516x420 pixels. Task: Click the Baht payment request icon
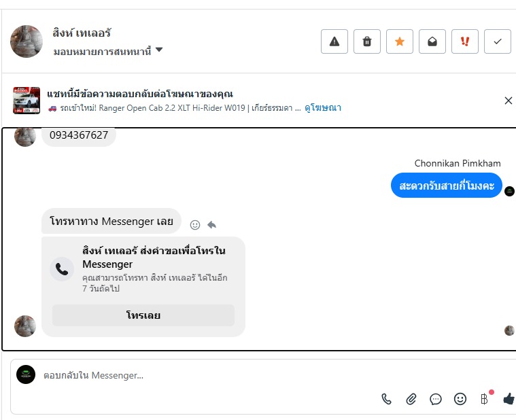point(485,399)
